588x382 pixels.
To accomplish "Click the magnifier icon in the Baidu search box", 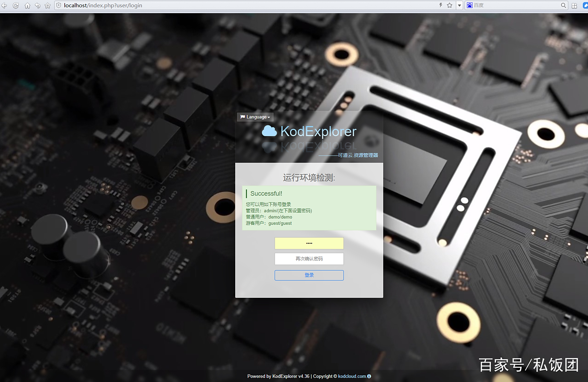I will pyautogui.click(x=563, y=5).
